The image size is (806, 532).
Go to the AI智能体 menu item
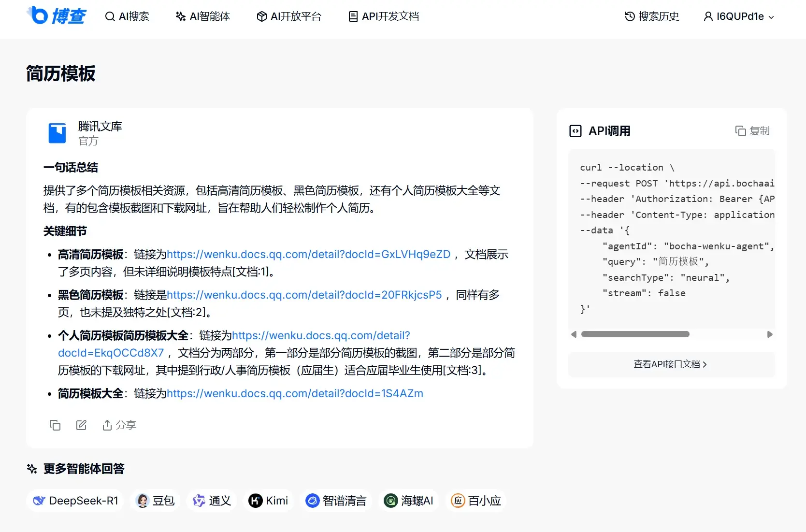pyautogui.click(x=202, y=16)
